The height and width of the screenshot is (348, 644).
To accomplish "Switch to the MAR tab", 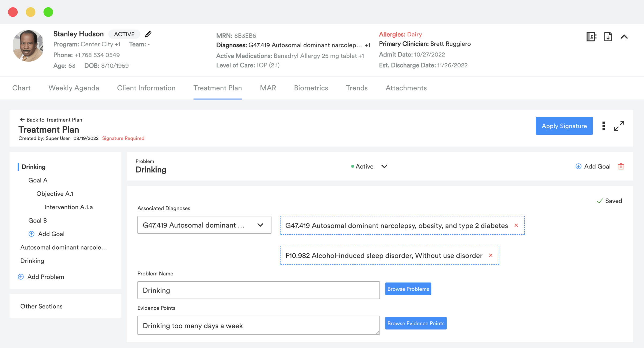I will (x=268, y=88).
